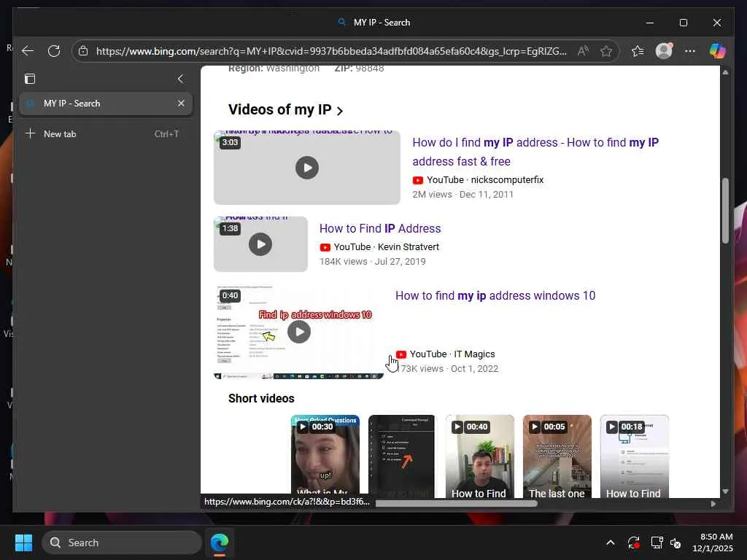The width and height of the screenshot is (747, 560).
Task: Open the sync update tray icon
Action: (x=634, y=542)
